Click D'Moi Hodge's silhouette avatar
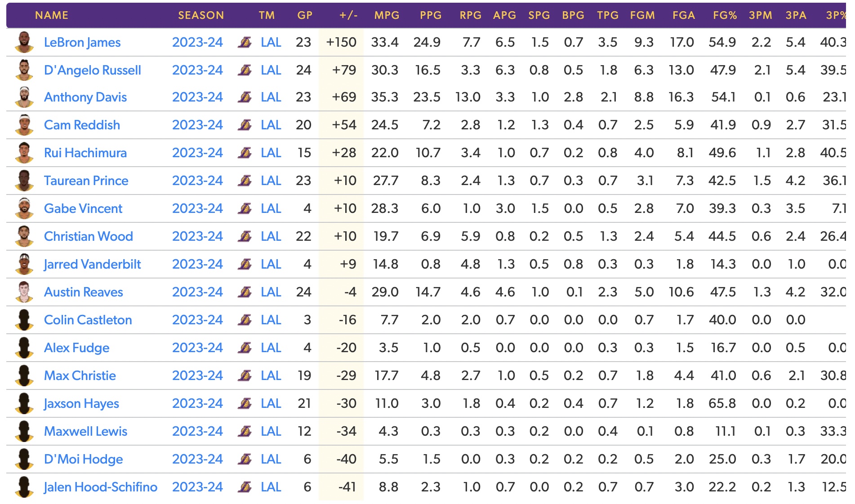The width and height of the screenshot is (855, 504). point(24,459)
